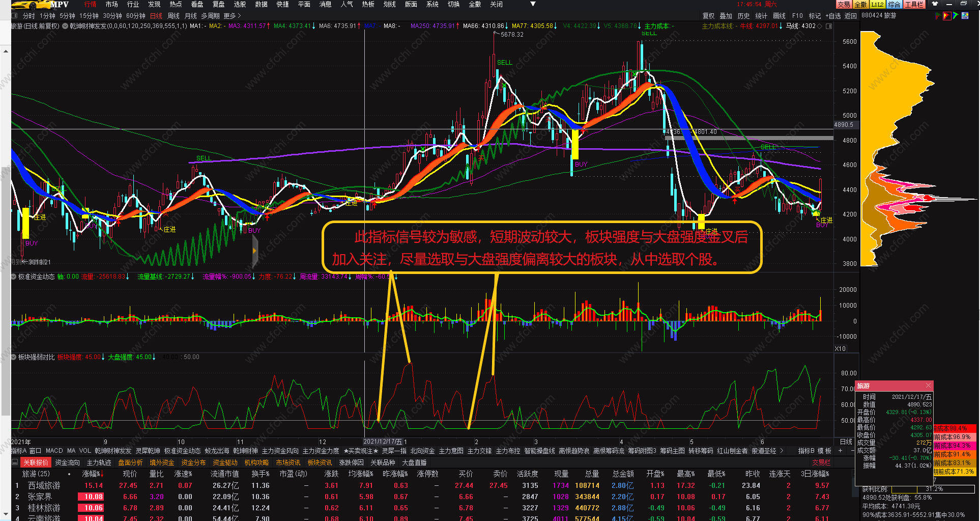Toggle the 综合 button in the top bar
The image size is (980, 521).
894,5
